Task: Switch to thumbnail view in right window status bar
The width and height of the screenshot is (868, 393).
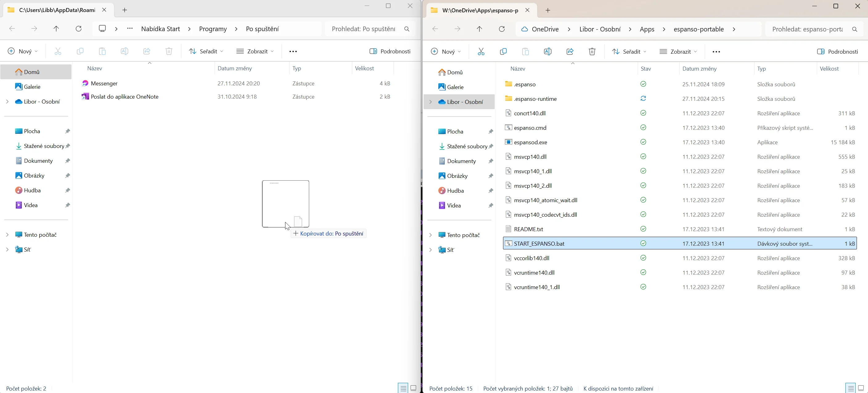Action: (861, 388)
